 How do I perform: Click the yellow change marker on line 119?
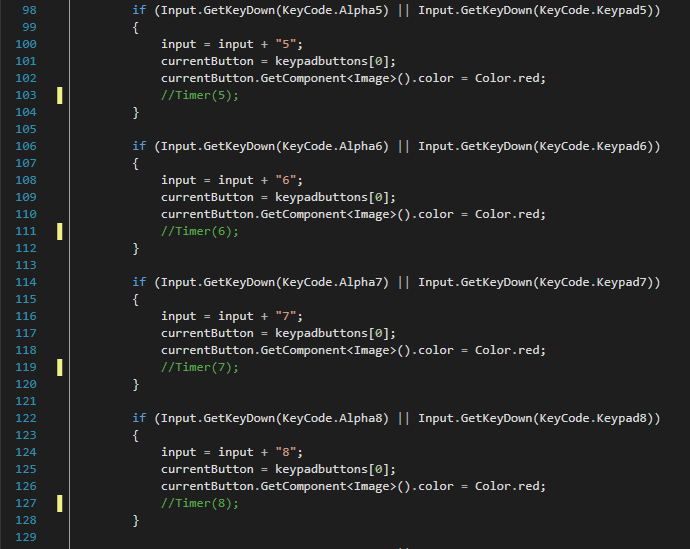(x=59, y=367)
